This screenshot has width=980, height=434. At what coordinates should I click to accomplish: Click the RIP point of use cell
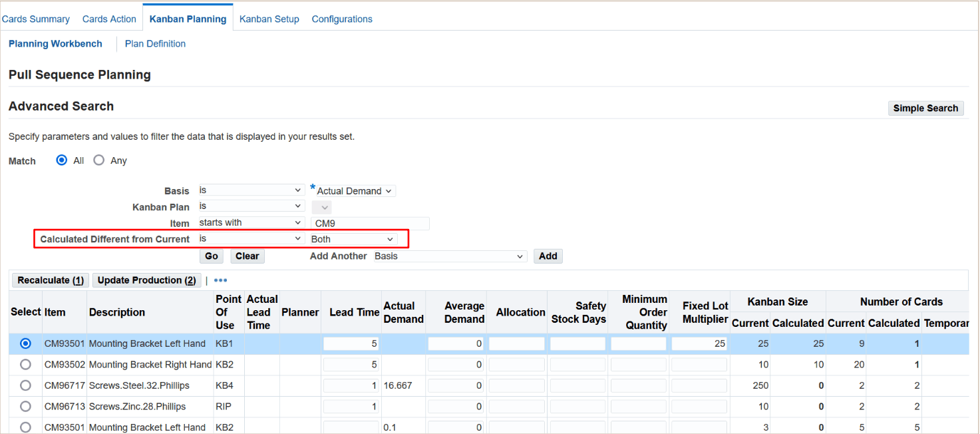coord(223,406)
